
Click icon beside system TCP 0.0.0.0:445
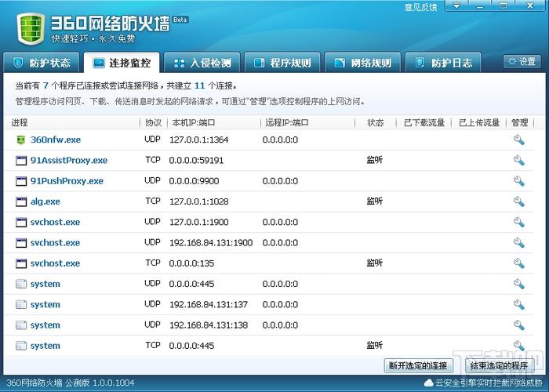(x=21, y=346)
